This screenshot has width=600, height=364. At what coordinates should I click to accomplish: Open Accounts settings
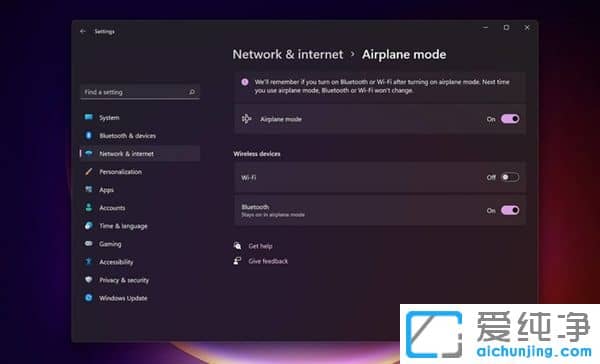tap(140, 207)
